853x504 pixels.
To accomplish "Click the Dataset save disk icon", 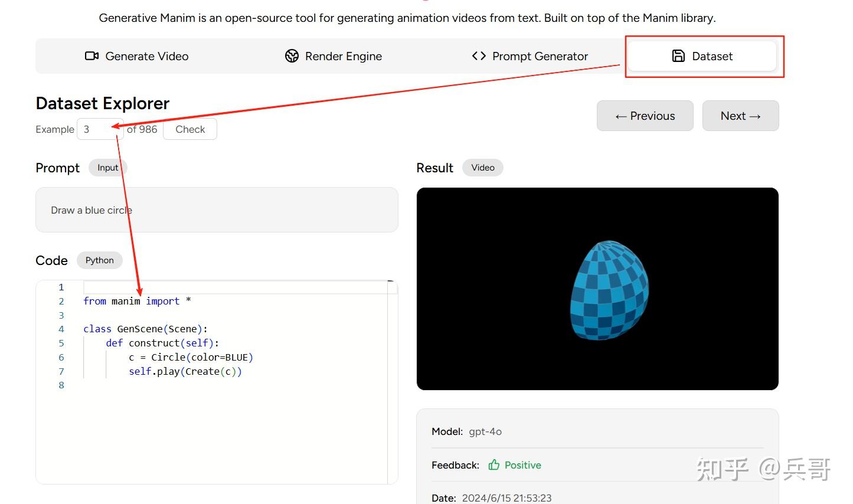I will click(x=678, y=56).
